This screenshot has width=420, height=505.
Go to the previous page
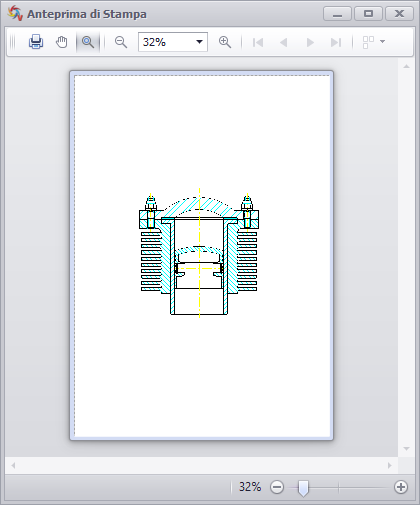pos(284,42)
